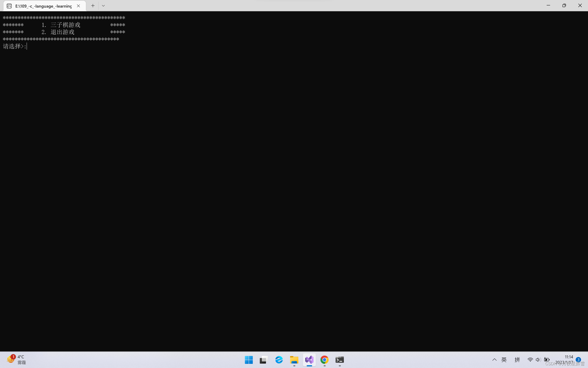The image size is (588, 368).
Task: Open the Windows Start menu
Action: coord(249,360)
